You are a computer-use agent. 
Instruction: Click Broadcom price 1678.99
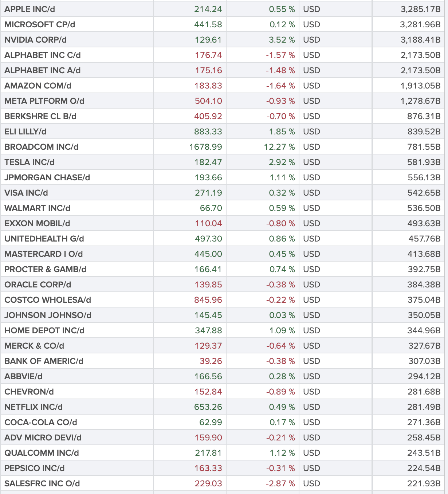pyautogui.click(x=206, y=147)
